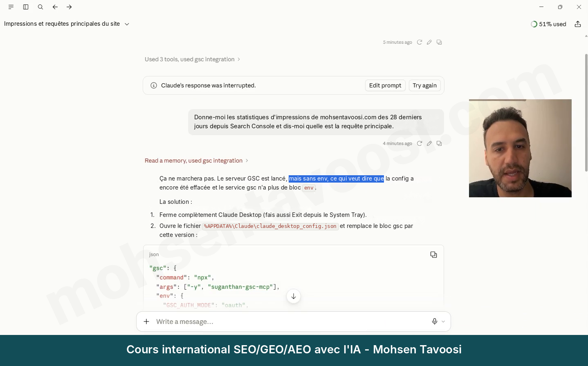Screen dimensions: 588x366
Task: Toggle the sidebar panel icon
Action: 26,7
